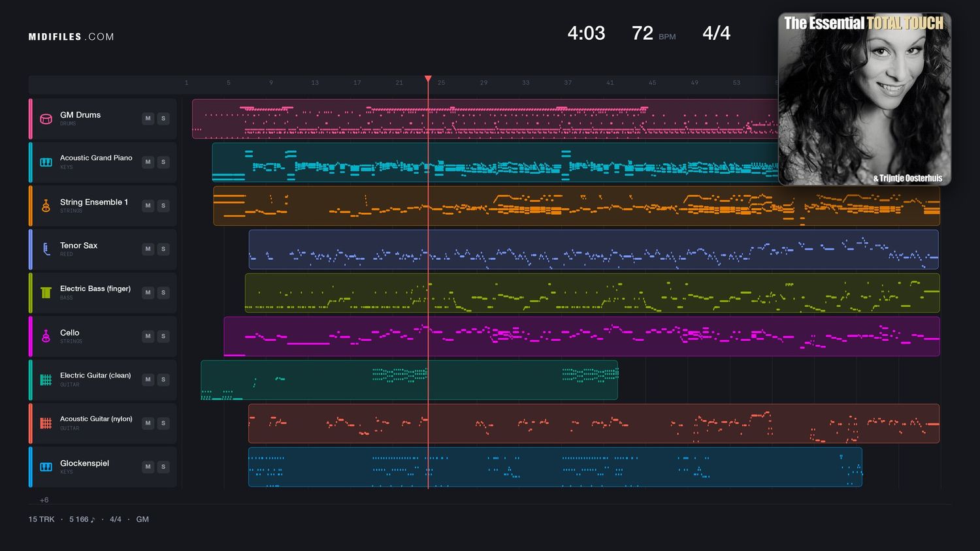Image resolution: width=980 pixels, height=551 pixels.
Task: Click the Electric Guitar (clean) icon
Action: 46,379
